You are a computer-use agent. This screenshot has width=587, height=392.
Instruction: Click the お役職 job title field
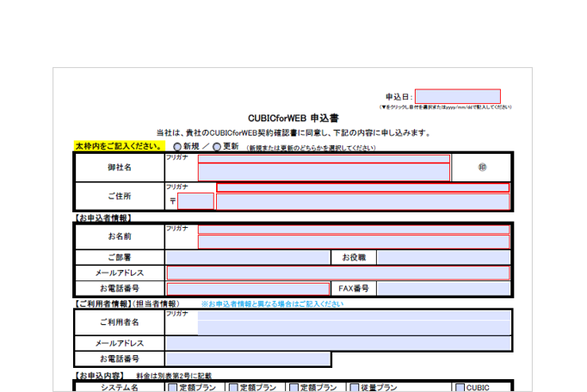tap(443, 257)
